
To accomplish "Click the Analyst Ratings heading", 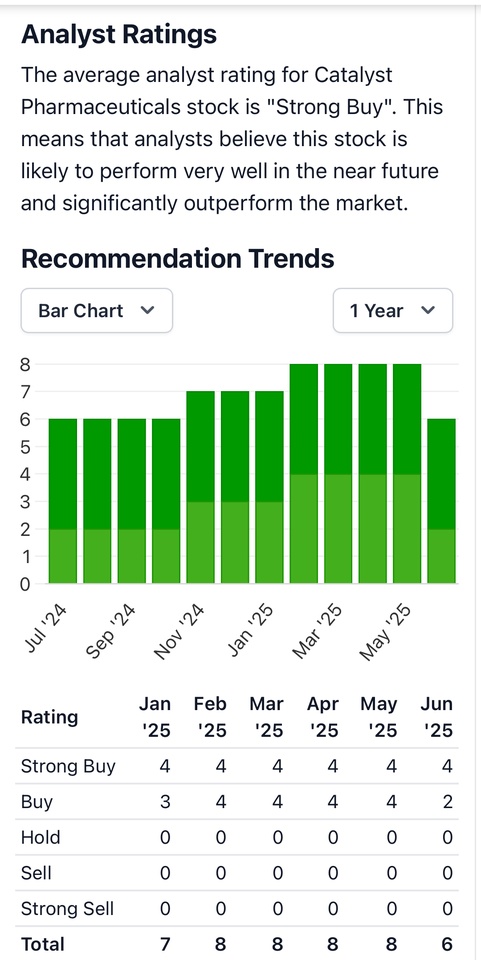I will click(119, 35).
